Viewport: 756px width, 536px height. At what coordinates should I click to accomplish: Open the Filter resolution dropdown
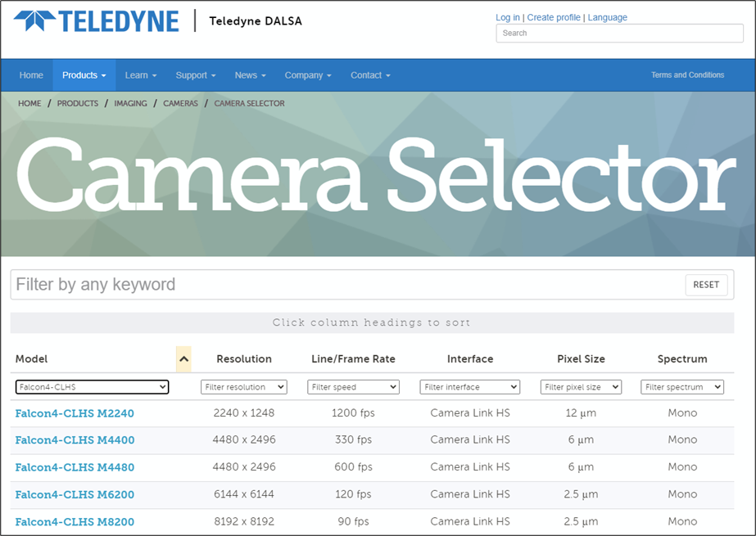coord(244,387)
